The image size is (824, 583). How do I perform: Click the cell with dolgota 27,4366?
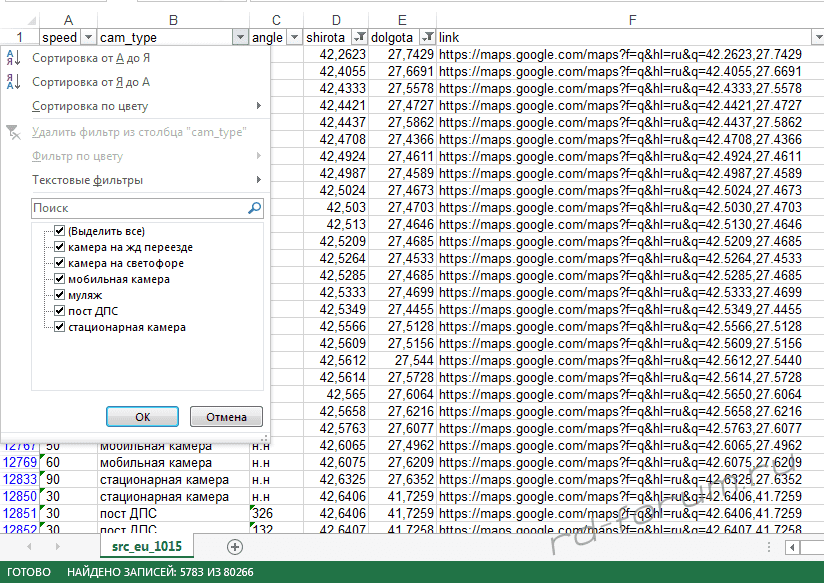pyautogui.click(x=403, y=139)
